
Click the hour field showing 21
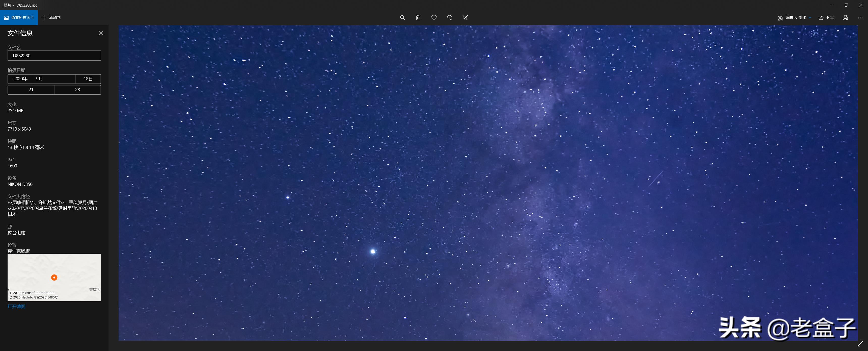coord(31,90)
